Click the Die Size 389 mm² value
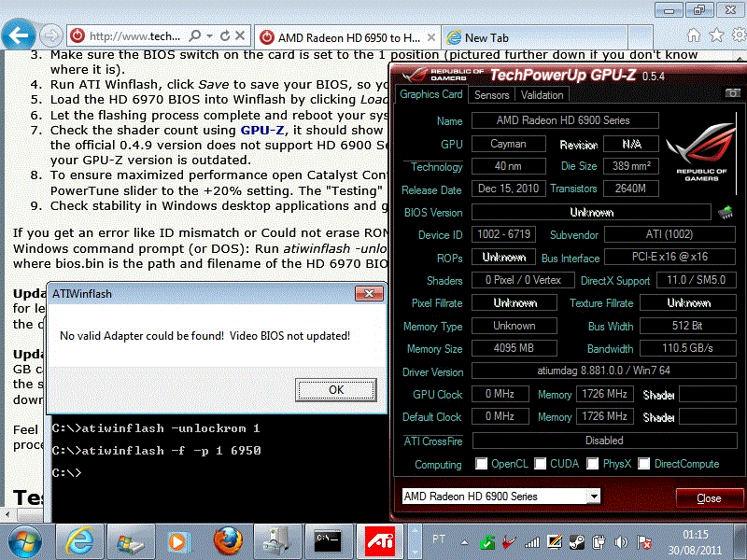This screenshot has height=560, width=747. (631, 166)
